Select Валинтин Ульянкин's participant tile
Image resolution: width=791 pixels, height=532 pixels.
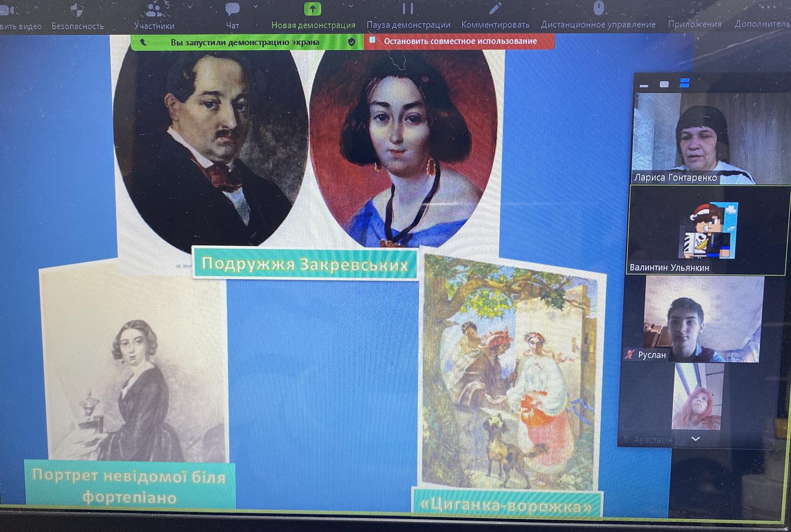click(x=707, y=230)
